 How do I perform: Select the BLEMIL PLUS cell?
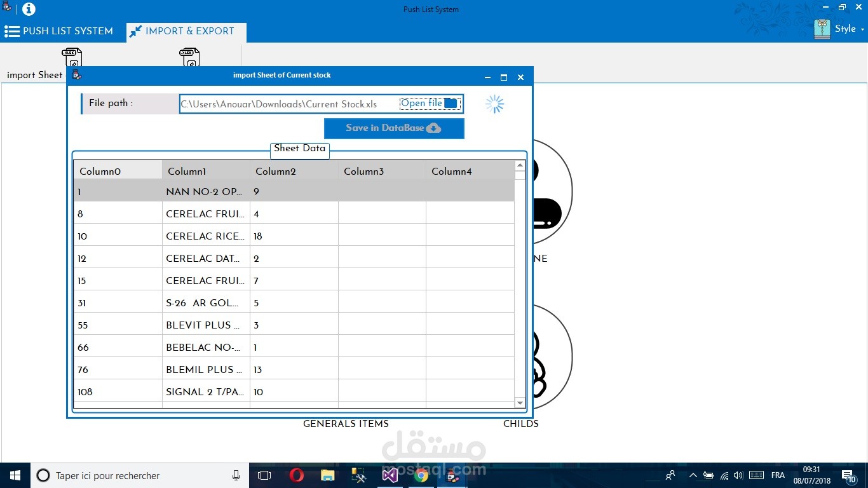pos(207,370)
